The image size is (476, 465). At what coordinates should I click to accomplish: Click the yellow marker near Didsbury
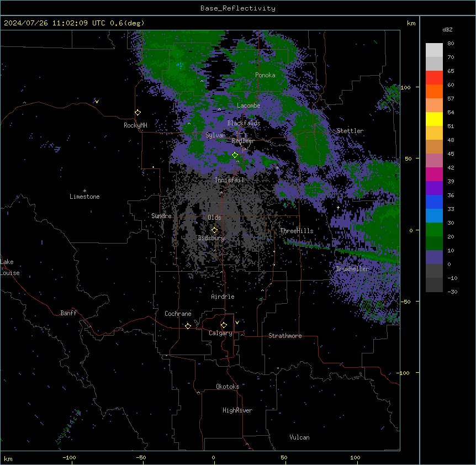pyautogui.click(x=214, y=230)
